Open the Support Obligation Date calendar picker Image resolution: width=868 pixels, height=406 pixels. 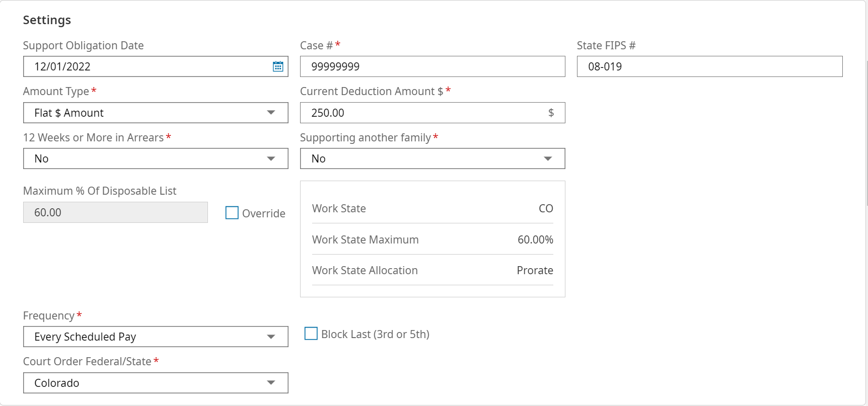click(278, 66)
